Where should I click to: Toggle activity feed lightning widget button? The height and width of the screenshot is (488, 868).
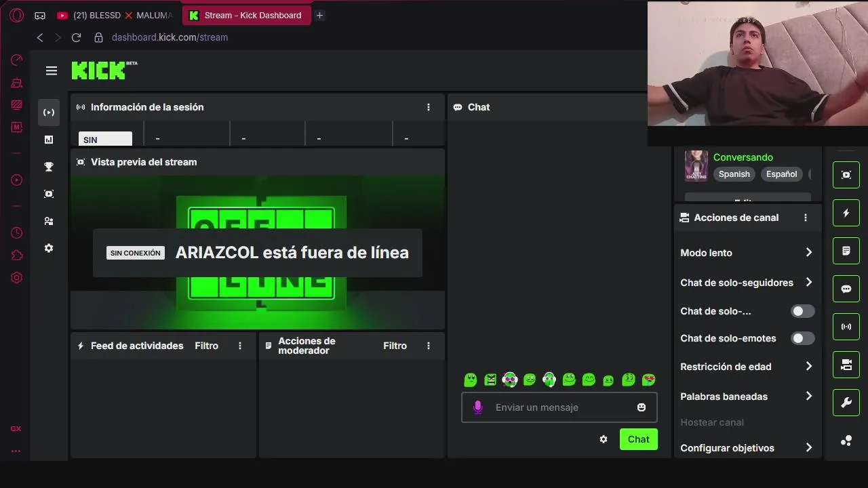(x=846, y=213)
